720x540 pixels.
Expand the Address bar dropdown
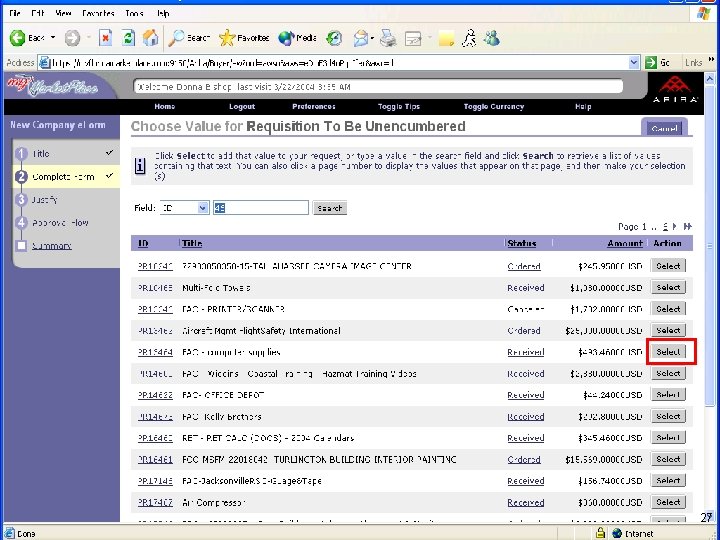[634, 62]
